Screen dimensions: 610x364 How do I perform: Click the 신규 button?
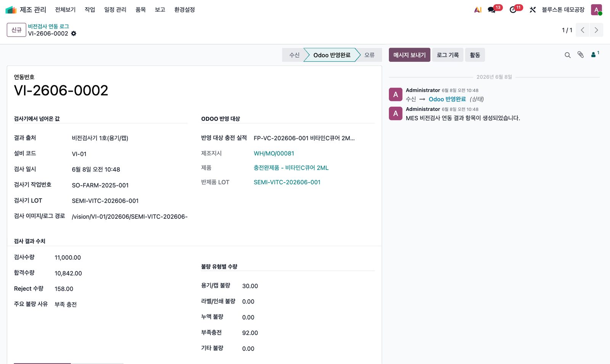click(x=16, y=30)
